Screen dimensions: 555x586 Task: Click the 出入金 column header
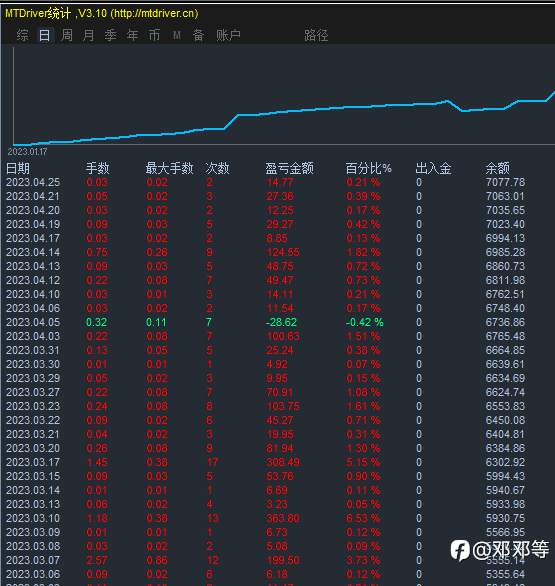tap(433, 168)
